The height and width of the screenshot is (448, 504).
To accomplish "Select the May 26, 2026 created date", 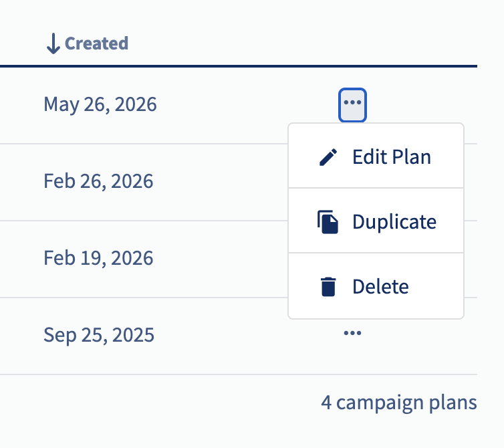I will pos(100,104).
